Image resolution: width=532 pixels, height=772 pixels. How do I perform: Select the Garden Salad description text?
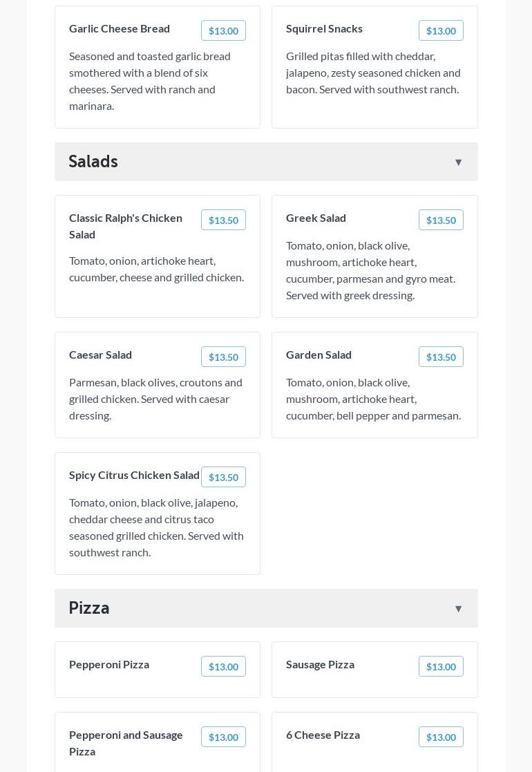[x=373, y=399]
